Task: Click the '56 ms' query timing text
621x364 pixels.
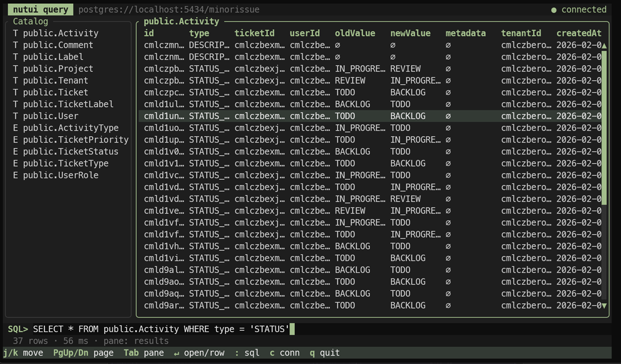Action: pyautogui.click(x=75, y=341)
